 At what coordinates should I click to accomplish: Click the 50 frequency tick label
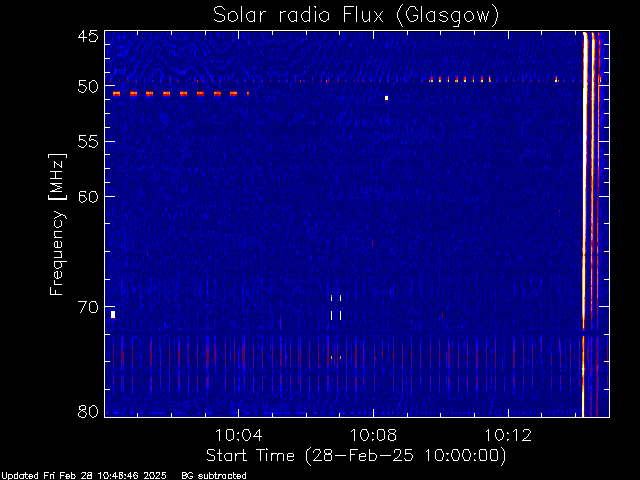(88, 87)
